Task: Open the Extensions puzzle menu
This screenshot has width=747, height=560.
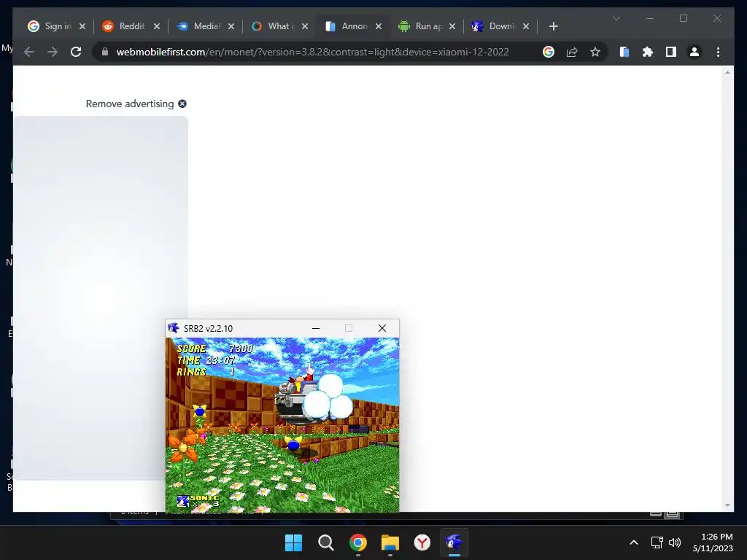Action: (648, 52)
